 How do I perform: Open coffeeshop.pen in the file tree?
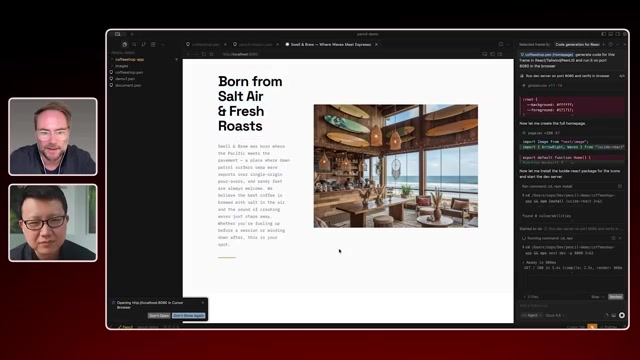pos(129,72)
